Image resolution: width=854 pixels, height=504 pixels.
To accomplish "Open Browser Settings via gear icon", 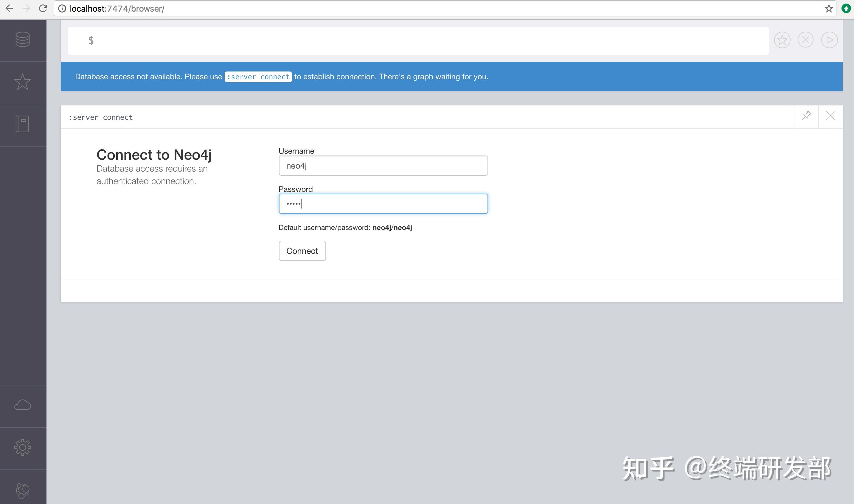I will click(x=22, y=447).
